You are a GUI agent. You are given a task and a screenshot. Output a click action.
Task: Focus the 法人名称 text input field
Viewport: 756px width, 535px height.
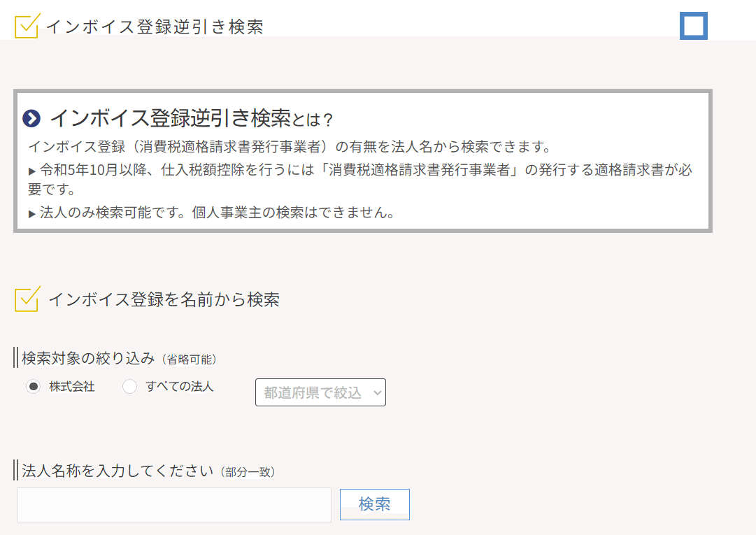(174, 504)
